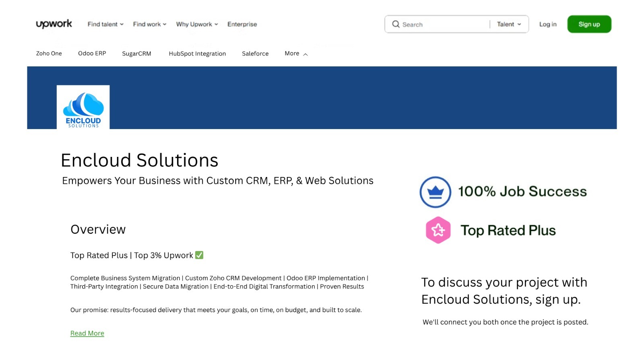Click the Top Rated Plus star badge
This screenshot has height=362, width=644.
[x=438, y=230]
